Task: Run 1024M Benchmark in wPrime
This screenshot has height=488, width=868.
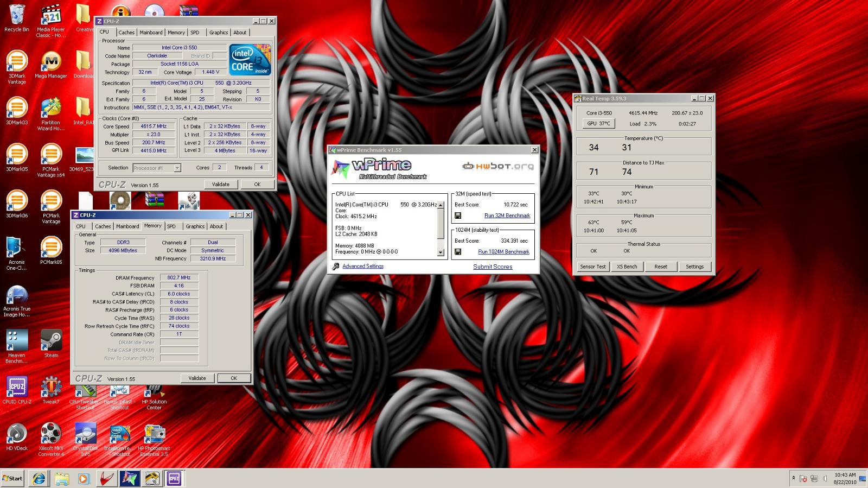Action: pos(504,252)
